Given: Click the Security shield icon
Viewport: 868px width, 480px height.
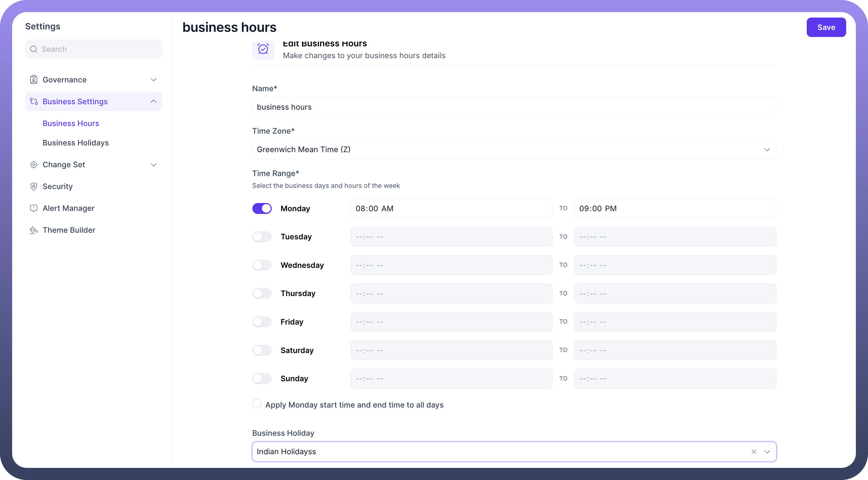Looking at the screenshot, I should [x=34, y=186].
